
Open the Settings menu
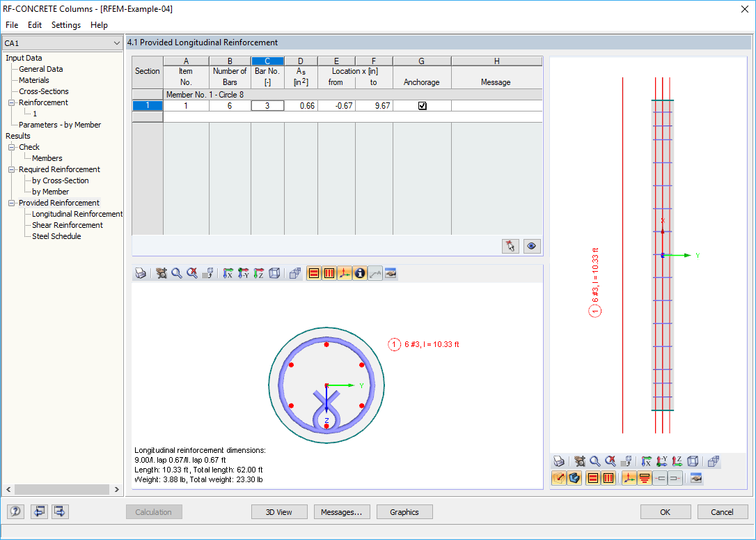pos(65,24)
